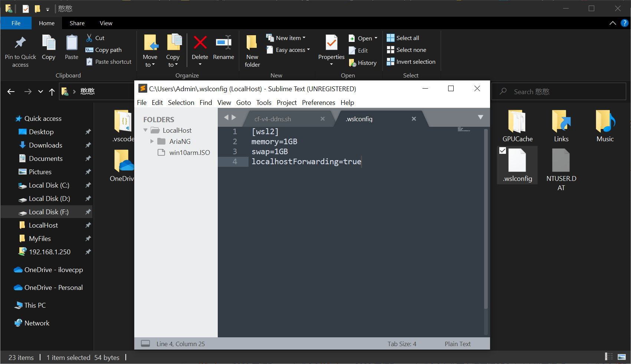Click Pin to Quick access icon
The width and height of the screenshot is (631, 364).
(x=20, y=43)
